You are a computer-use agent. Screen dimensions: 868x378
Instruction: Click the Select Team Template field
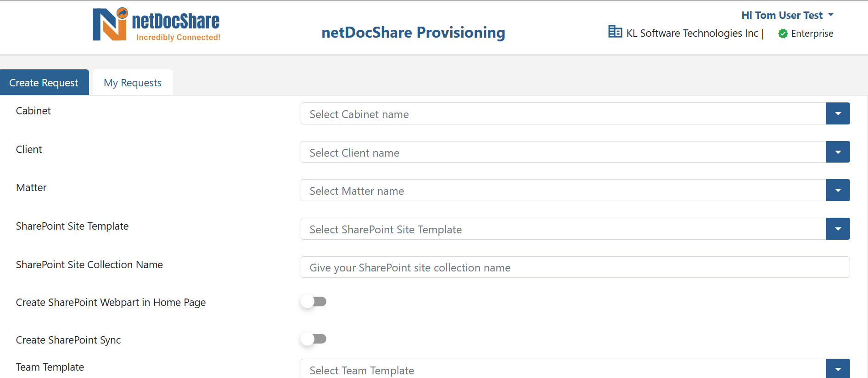(563, 369)
